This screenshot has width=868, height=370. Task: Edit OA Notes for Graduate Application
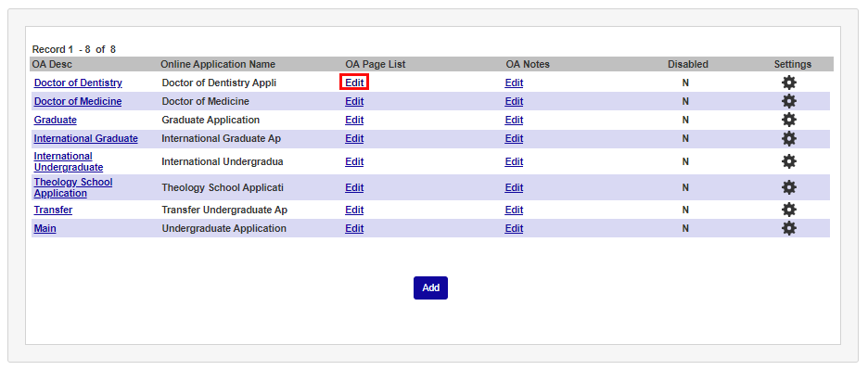click(514, 120)
